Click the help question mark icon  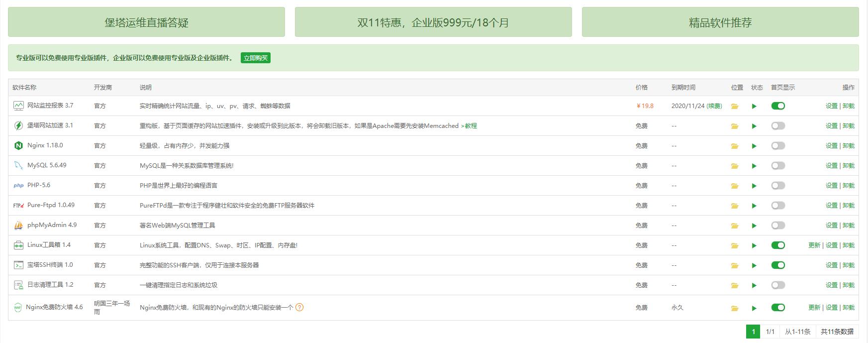pos(299,307)
